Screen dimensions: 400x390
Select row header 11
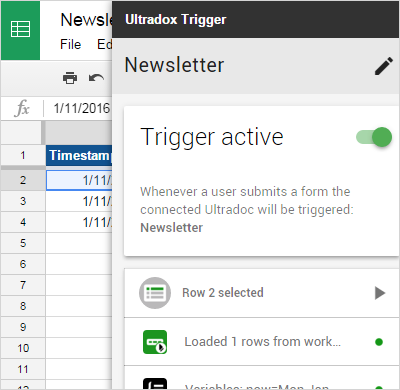[23, 369]
